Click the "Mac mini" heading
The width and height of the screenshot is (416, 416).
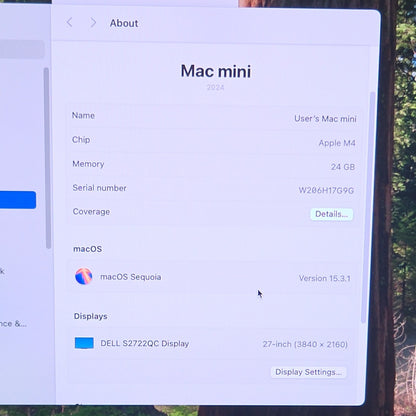[216, 71]
